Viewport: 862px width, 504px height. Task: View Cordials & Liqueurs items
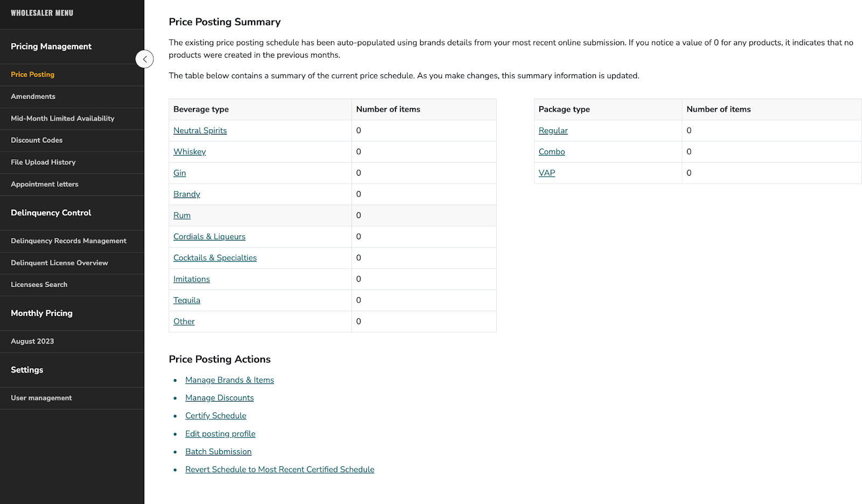click(209, 236)
